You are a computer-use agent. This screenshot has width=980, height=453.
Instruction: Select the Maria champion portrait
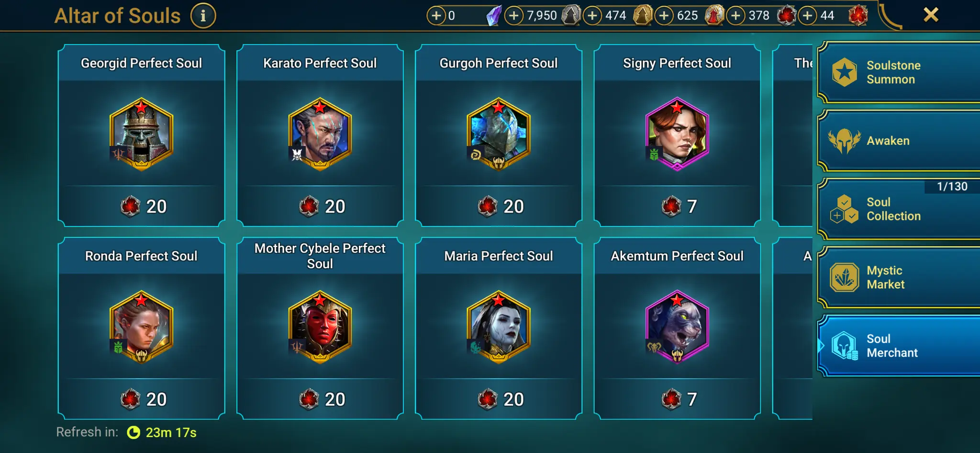tap(499, 327)
